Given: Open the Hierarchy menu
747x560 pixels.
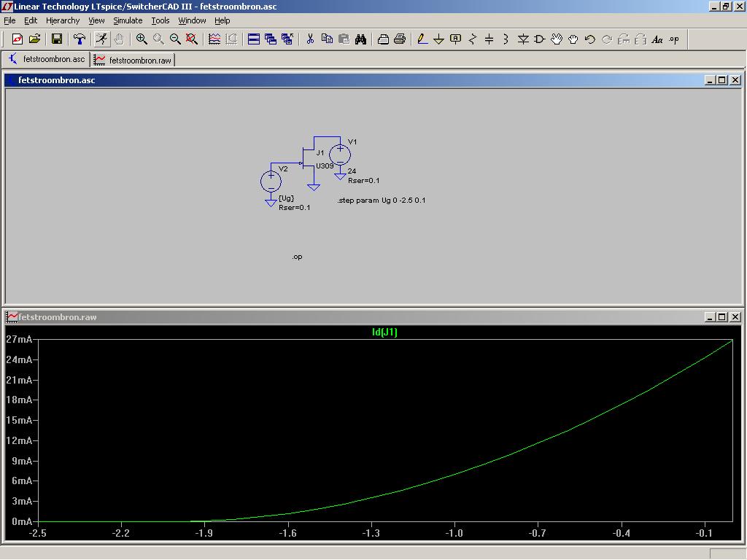Looking at the screenshot, I should [x=63, y=20].
